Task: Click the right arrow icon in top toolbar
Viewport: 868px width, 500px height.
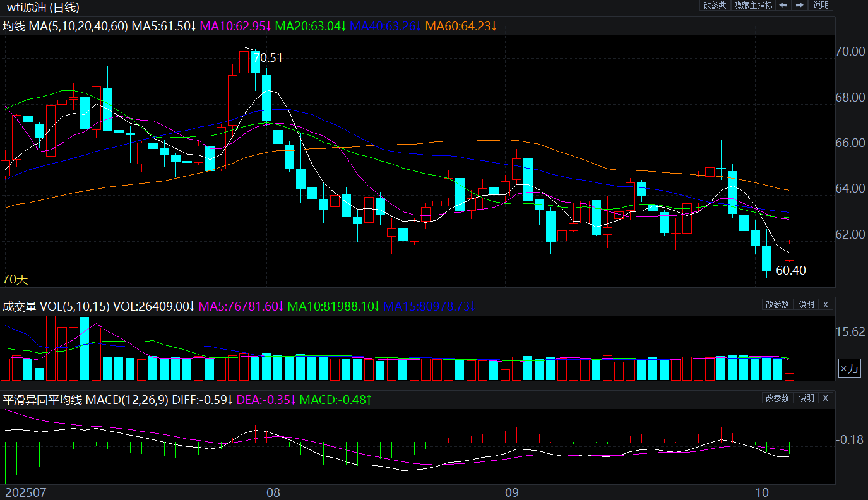Action: tap(799, 5)
